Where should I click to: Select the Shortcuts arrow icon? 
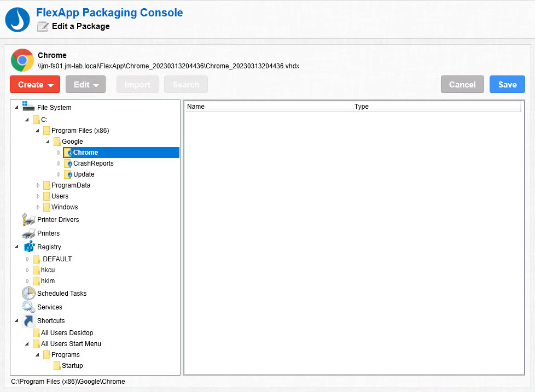28,320
